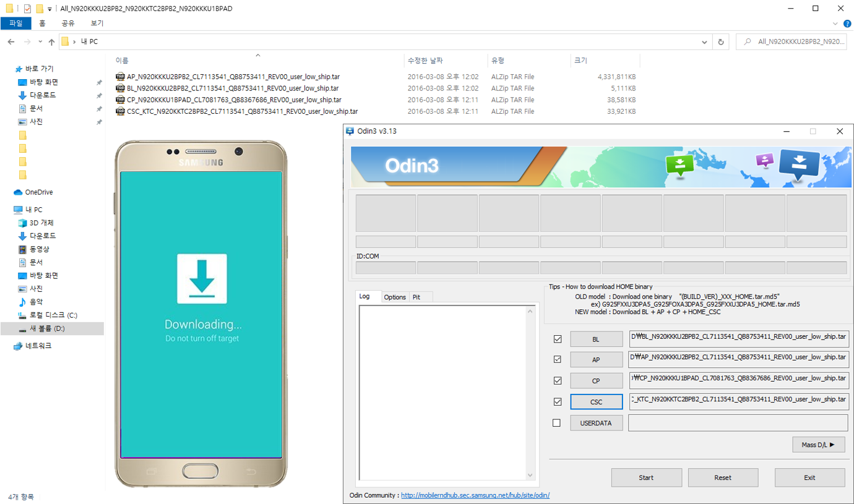The image size is (854, 504).
Task: Open the 네트워크 network icon in sidebar
Action: [19, 346]
